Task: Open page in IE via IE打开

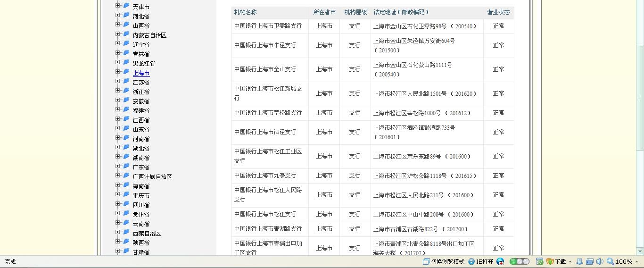Action: coord(480,261)
